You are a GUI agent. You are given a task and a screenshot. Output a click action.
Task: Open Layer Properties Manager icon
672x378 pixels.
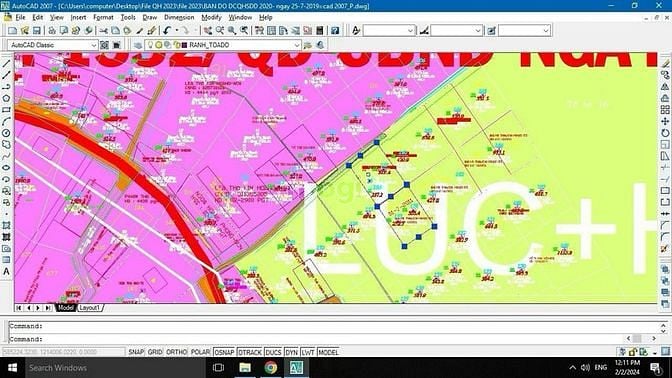pyautogui.click(x=138, y=45)
